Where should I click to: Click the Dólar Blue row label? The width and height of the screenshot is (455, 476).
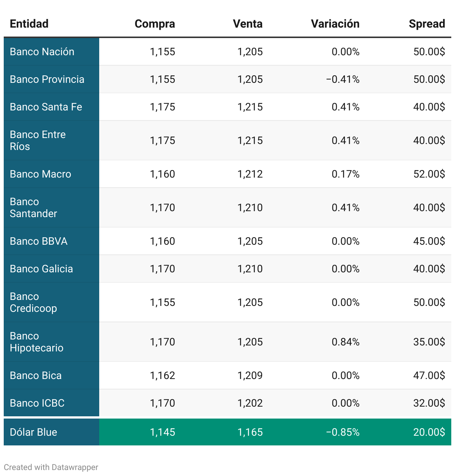pos(34,432)
